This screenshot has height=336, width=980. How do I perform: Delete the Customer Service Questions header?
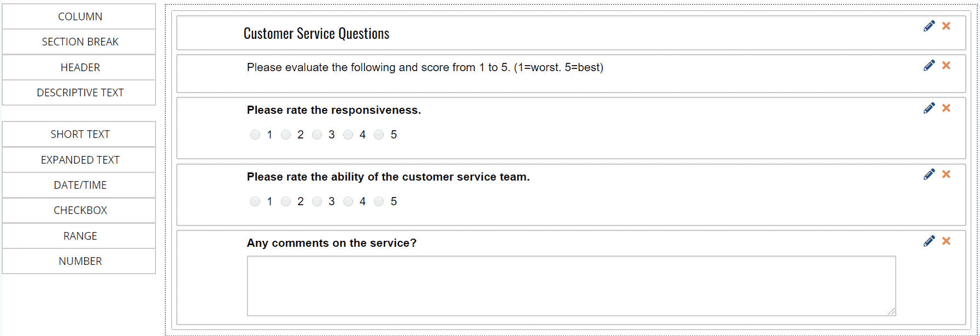(946, 26)
